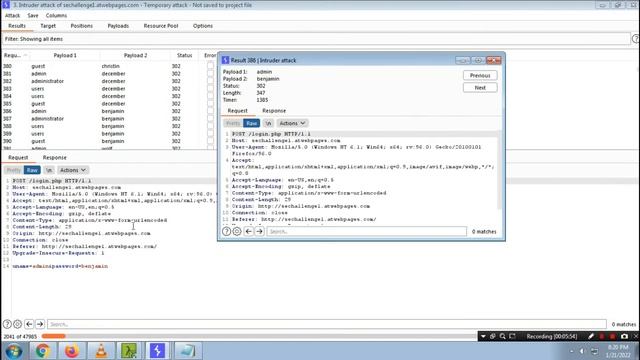Pause recording with first red button

tap(602, 336)
